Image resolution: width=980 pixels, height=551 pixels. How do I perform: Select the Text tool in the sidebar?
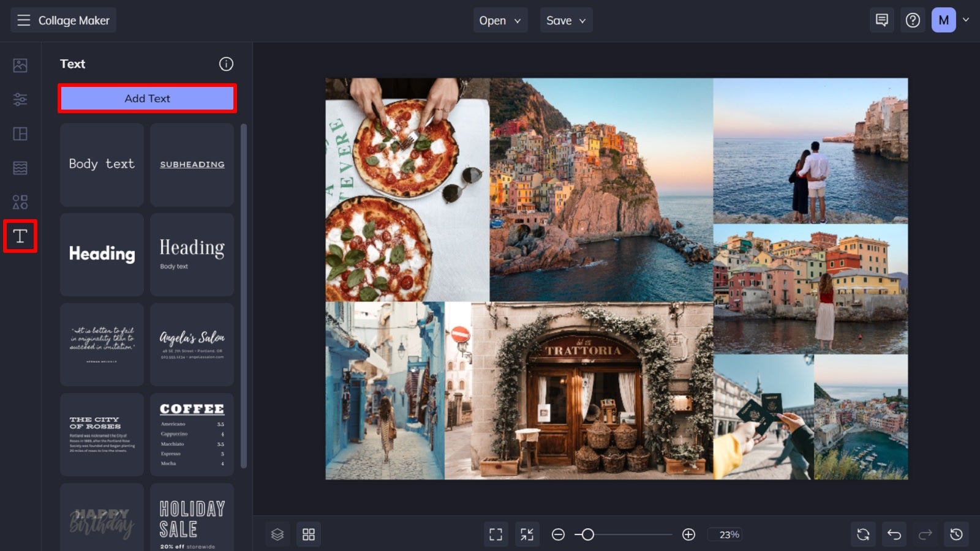(x=20, y=236)
